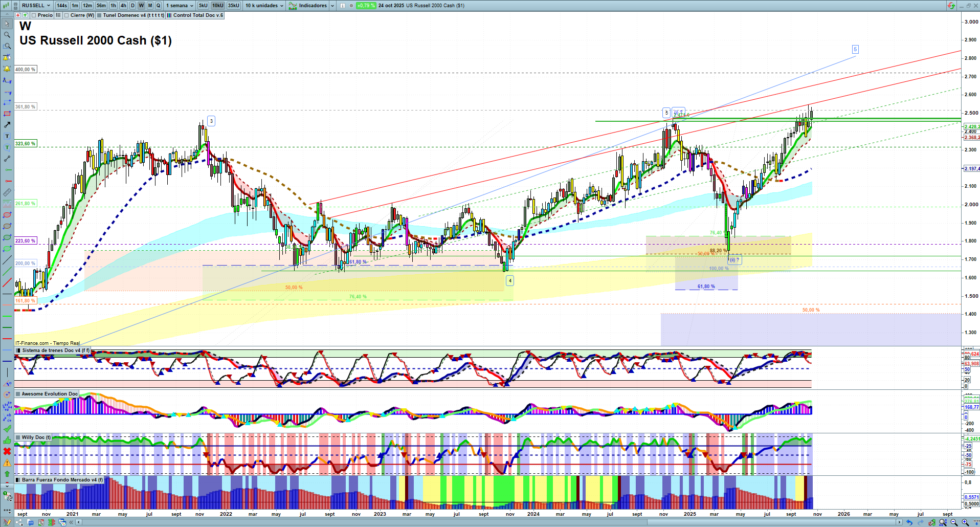Screen dimensions: 980x527
Task: Open the Control Total Doc v.6 label
Action: (198, 15)
